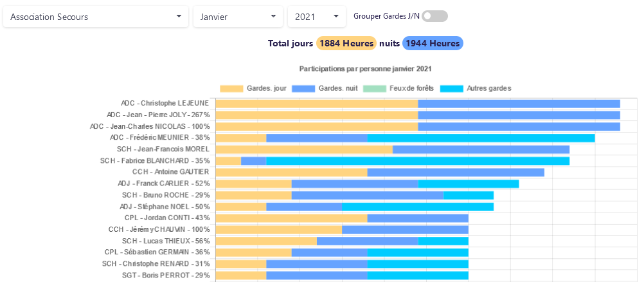This screenshot has height=282, width=644.
Task: Open the Janvier month dropdown
Action: click(x=237, y=17)
